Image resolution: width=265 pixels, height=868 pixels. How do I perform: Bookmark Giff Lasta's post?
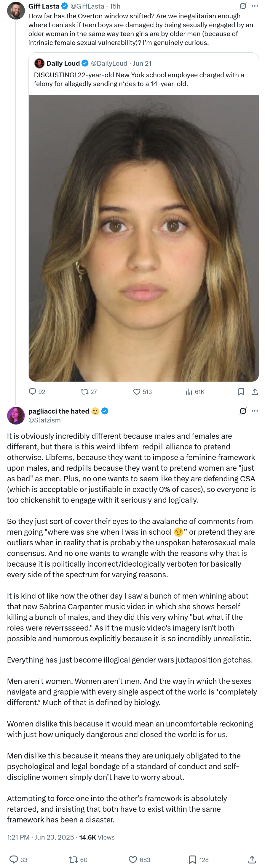241,392
